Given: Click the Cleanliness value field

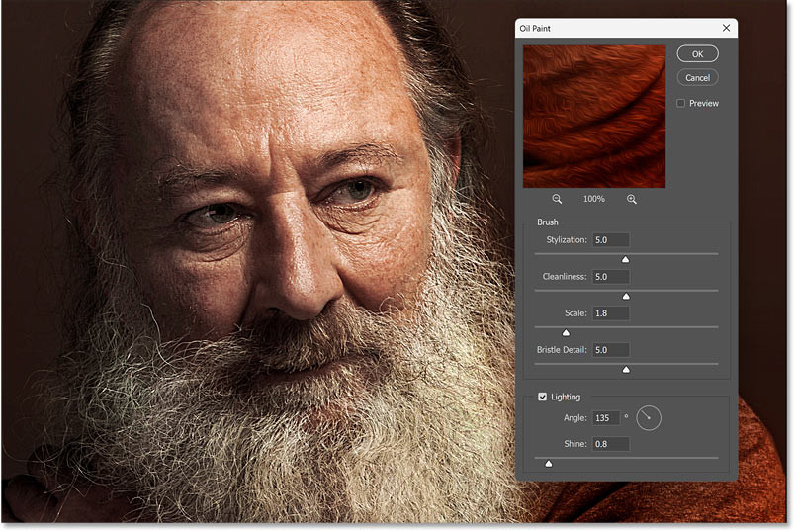Looking at the screenshot, I should click(610, 277).
